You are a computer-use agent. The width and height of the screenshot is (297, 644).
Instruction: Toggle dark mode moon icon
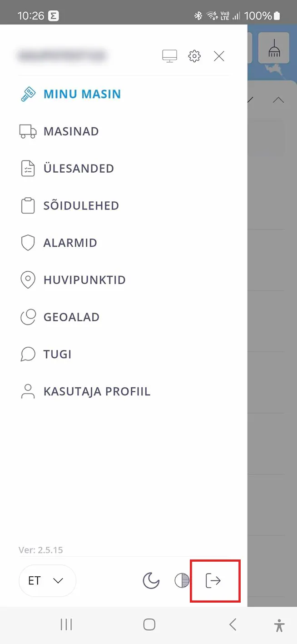[151, 580]
